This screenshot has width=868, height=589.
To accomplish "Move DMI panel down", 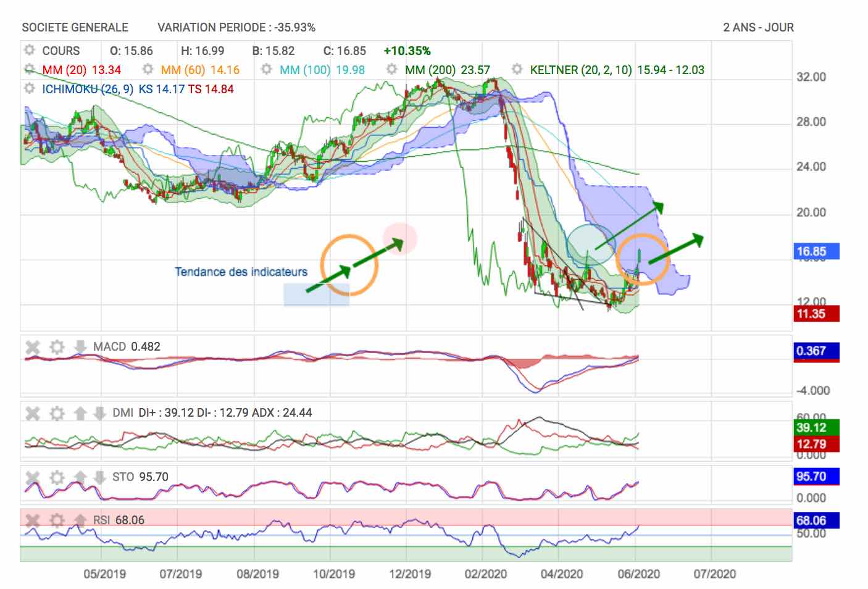I will (x=99, y=413).
